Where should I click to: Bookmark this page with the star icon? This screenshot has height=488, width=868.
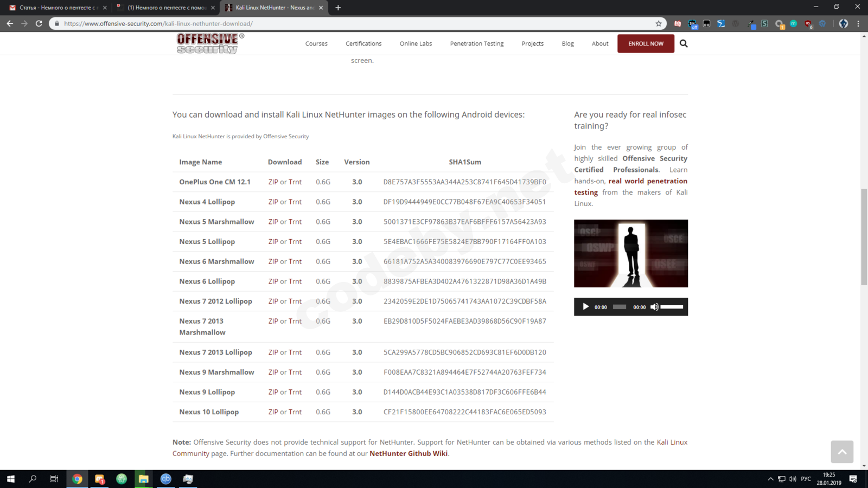[x=659, y=23]
